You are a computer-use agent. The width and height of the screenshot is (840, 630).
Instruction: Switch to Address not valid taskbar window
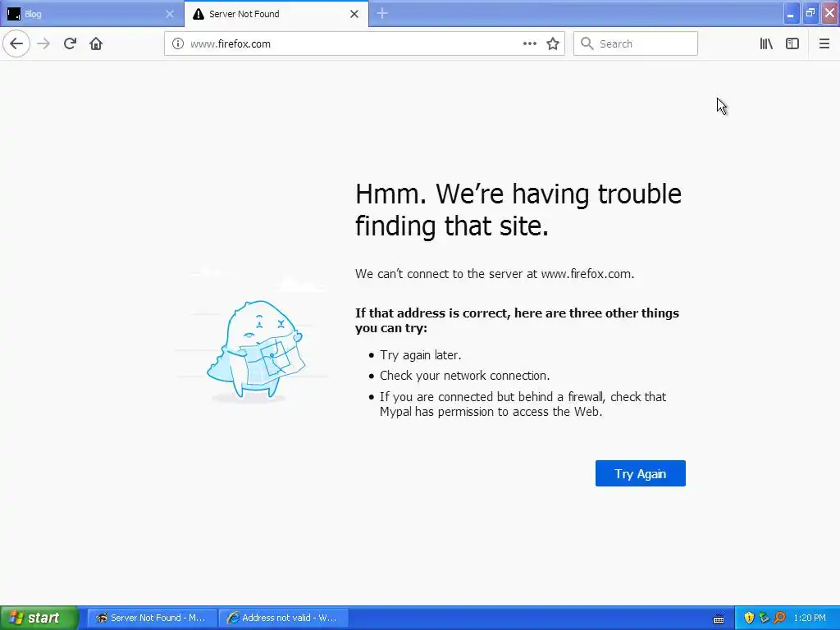pyautogui.click(x=284, y=618)
